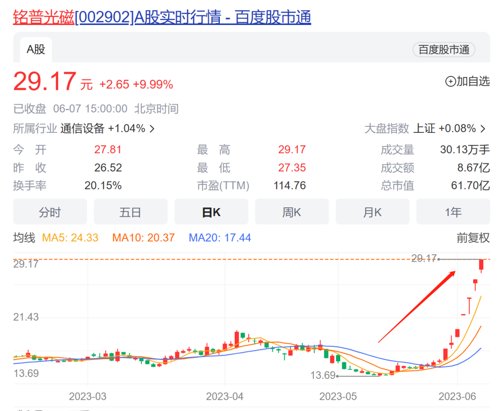Expand 上证 index chevron arrow
Image resolution: width=500 pixels, height=411 pixels.
[x=483, y=129]
